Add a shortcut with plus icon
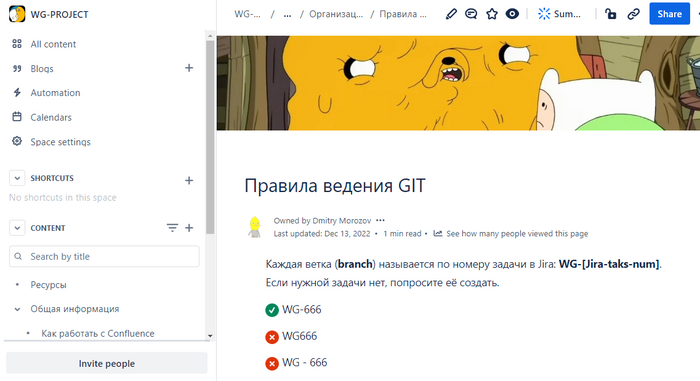 (189, 180)
